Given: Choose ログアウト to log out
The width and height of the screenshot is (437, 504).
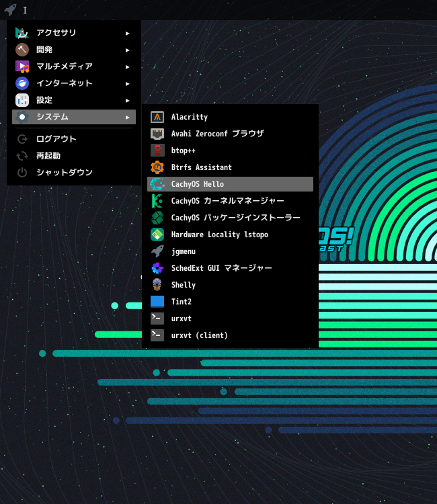Looking at the screenshot, I should tap(74, 139).
